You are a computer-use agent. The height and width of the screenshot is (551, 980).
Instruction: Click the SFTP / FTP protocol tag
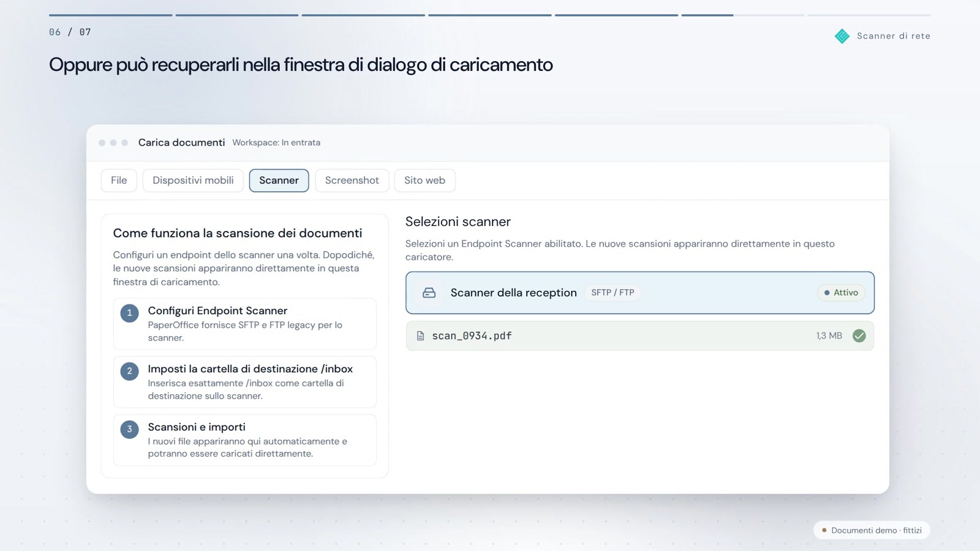point(612,293)
